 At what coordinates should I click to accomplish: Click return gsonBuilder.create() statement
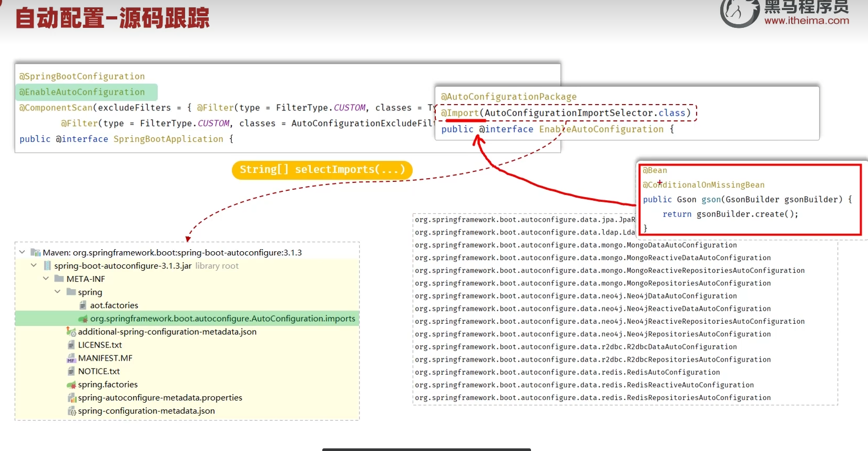point(730,214)
